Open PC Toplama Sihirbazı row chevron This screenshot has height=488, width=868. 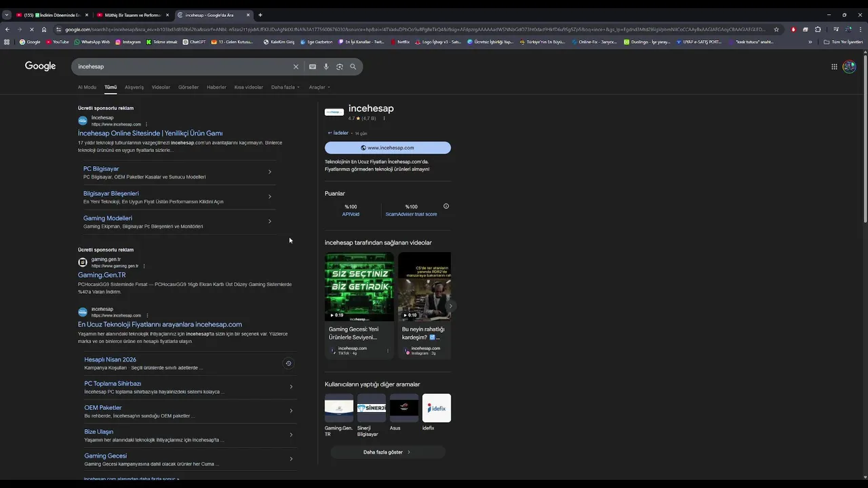291,387
